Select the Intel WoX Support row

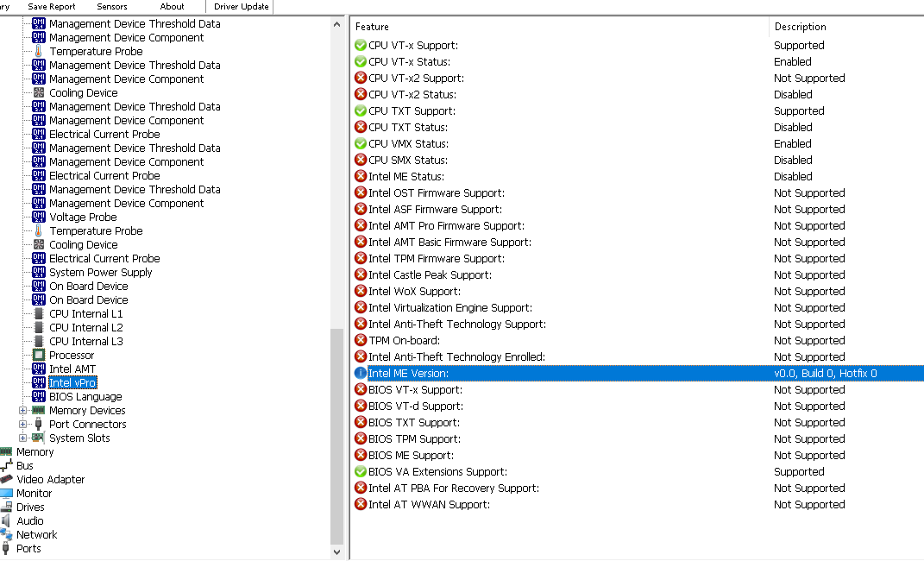tap(638, 291)
